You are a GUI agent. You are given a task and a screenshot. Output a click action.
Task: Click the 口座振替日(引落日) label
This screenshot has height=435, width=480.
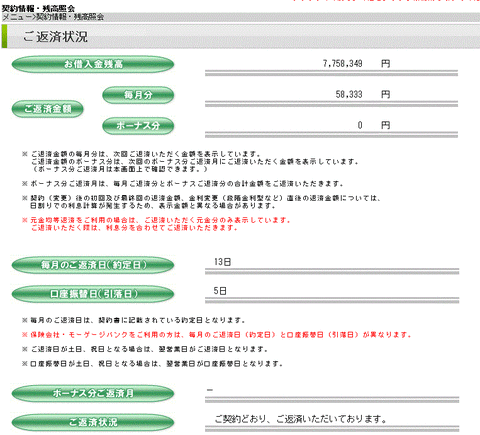pos(93,294)
